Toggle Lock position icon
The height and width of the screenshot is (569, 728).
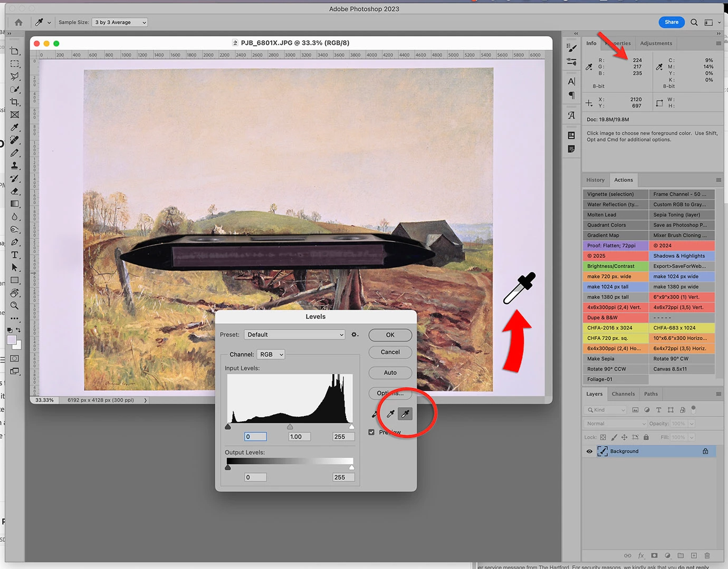tap(624, 437)
